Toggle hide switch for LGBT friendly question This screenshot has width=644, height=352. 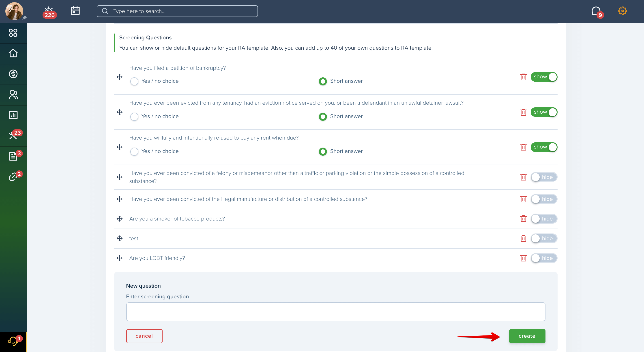click(544, 258)
